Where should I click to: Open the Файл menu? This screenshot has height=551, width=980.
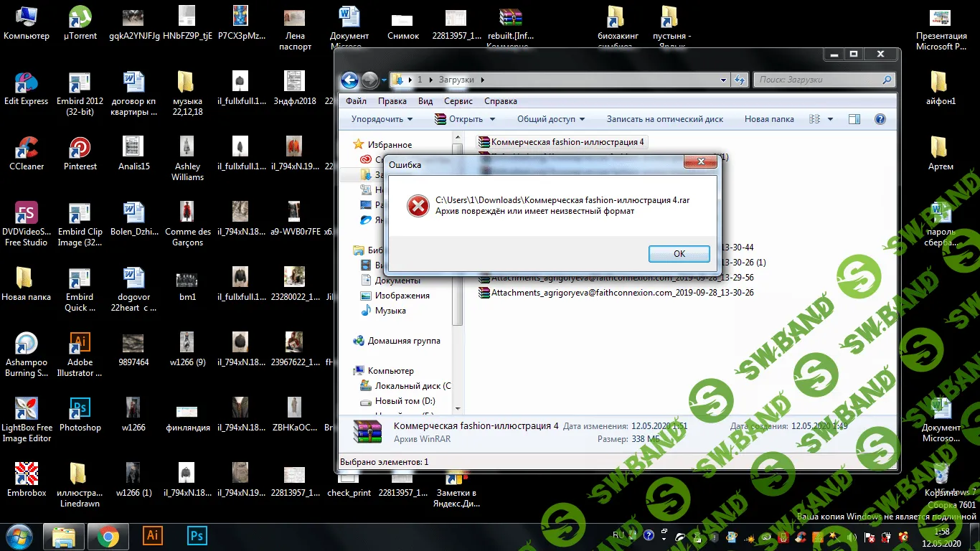pos(356,101)
